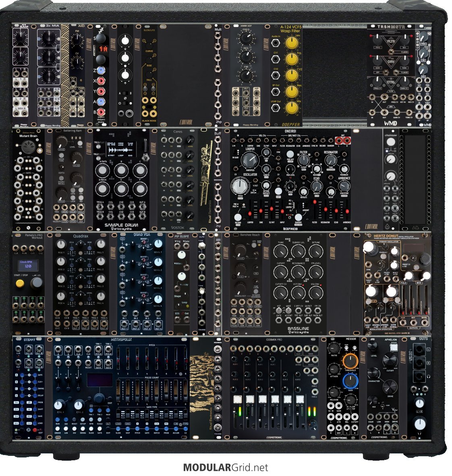Click the CTRL 1 knob on Metropolix
The image size is (452, 476).
pos(60,405)
